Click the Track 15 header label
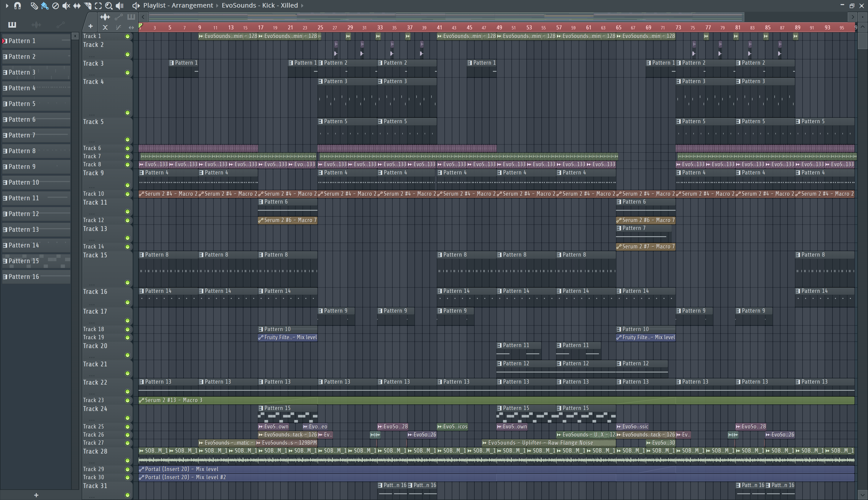The image size is (868, 500). click(x=95, y=255)
